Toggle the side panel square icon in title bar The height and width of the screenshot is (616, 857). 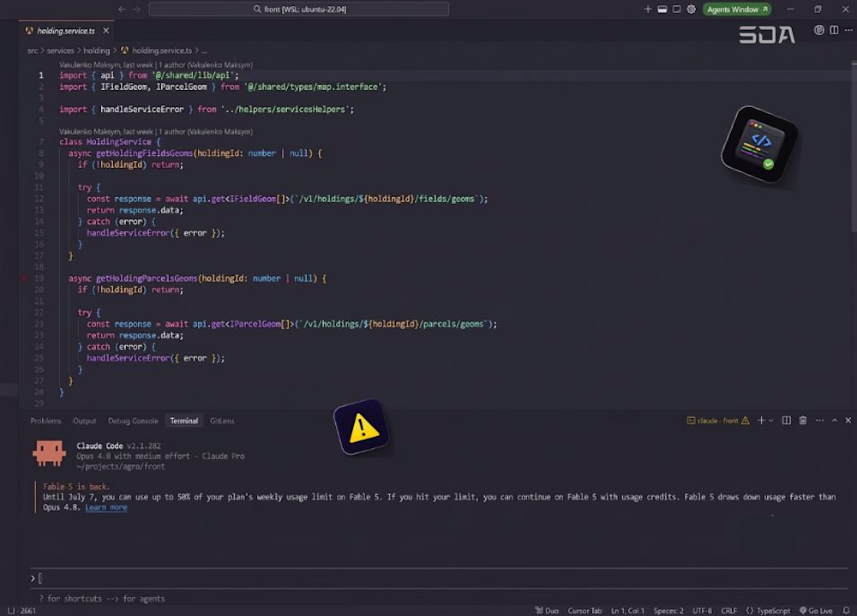click(677, 9)
